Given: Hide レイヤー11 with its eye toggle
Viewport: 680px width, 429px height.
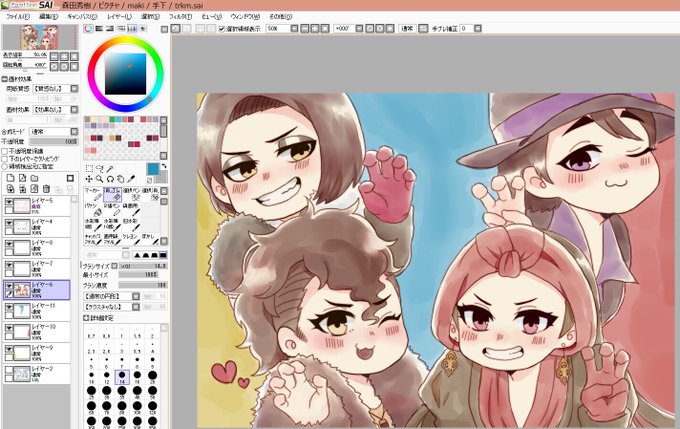Looking at the screenshot, I should tap(8, 307).
